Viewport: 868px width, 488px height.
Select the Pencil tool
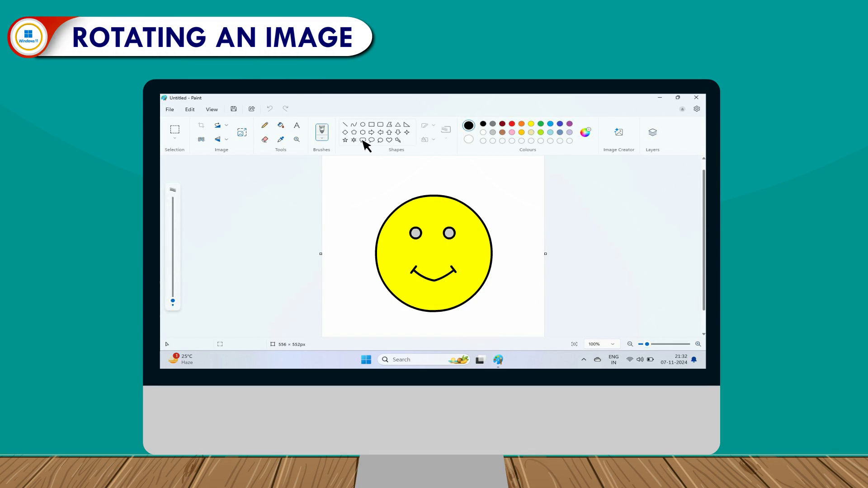tap(265, 125)
